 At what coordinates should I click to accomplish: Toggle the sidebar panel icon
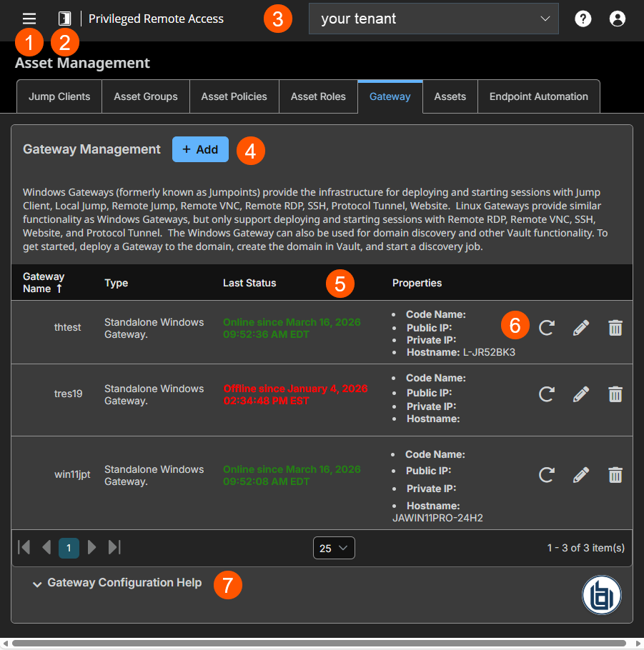[65, 19]
